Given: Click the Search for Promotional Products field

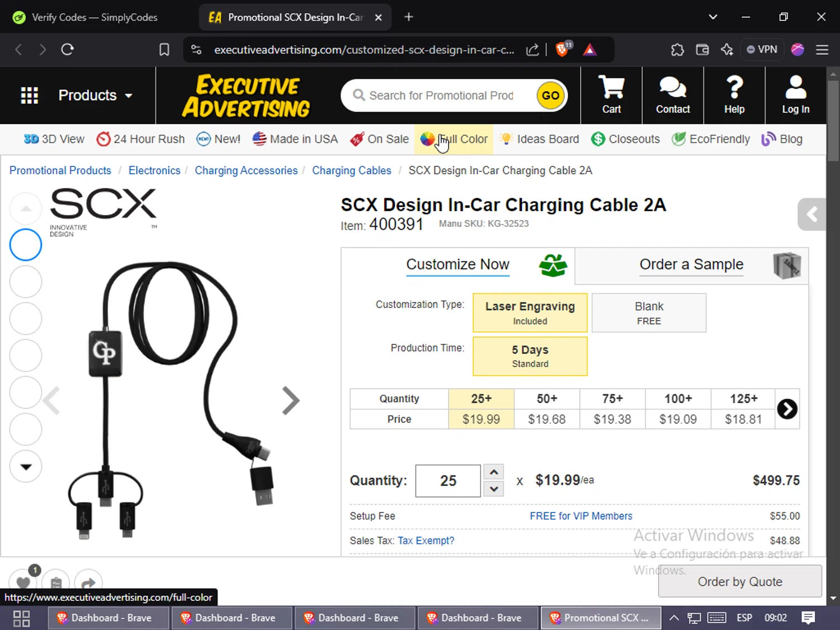Looking at the screenshot, I should 442,95.
